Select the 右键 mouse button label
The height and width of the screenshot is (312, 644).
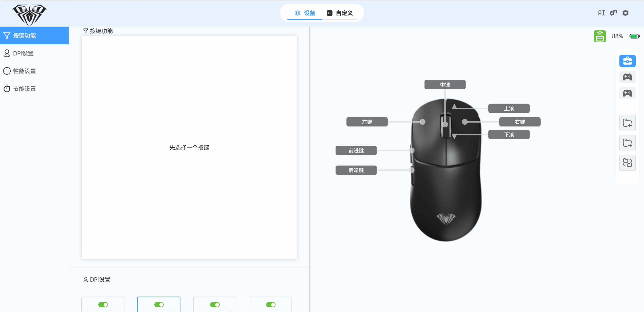point(520,122)
